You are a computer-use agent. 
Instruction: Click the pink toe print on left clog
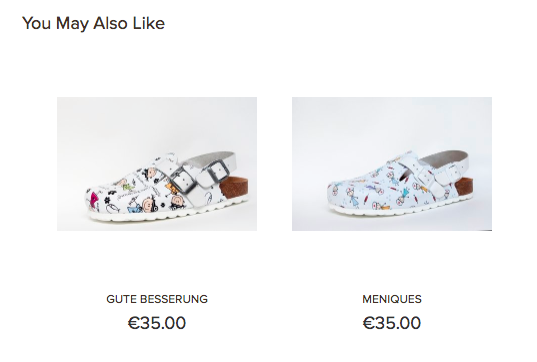[93, 199]
